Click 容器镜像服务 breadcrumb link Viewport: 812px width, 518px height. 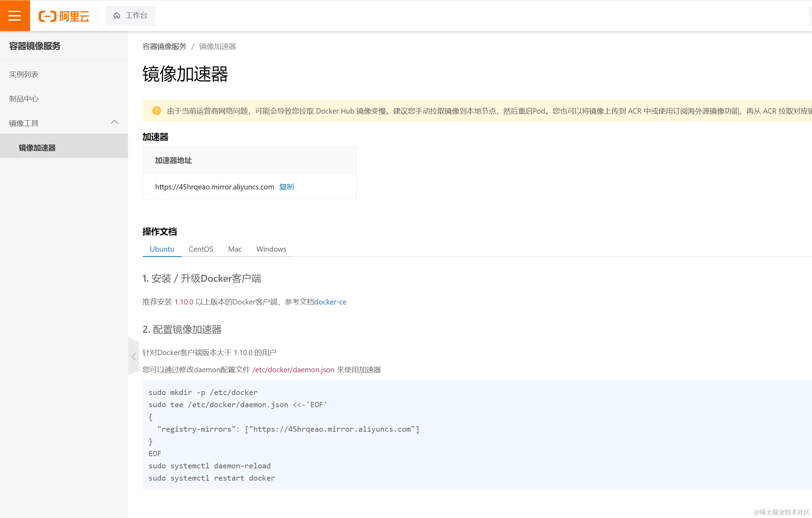[x=164, y=46]
